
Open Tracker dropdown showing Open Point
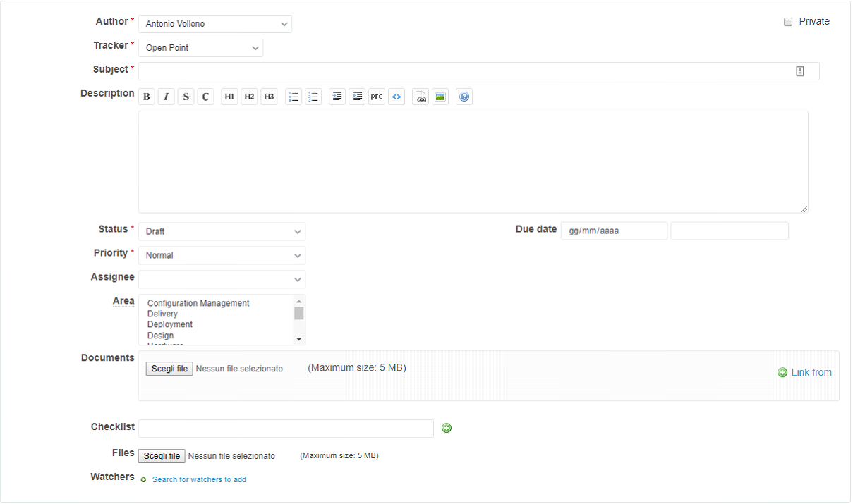[200, 48]
